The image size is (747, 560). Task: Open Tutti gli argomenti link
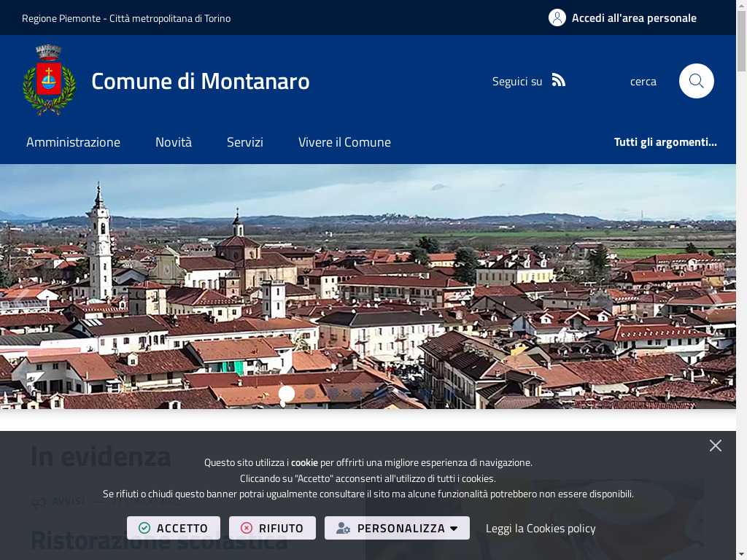(x=665, y=142)
